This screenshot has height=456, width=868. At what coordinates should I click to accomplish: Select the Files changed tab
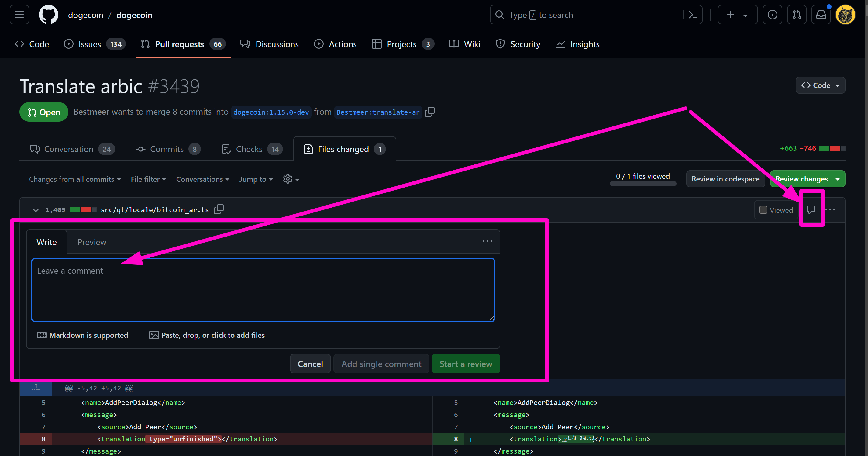click(344, 149)
